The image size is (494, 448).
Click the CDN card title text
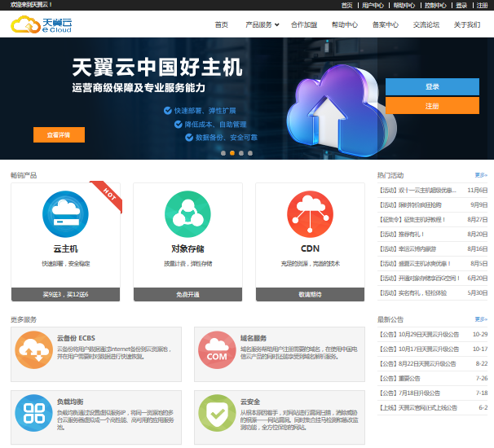point(310,248)
